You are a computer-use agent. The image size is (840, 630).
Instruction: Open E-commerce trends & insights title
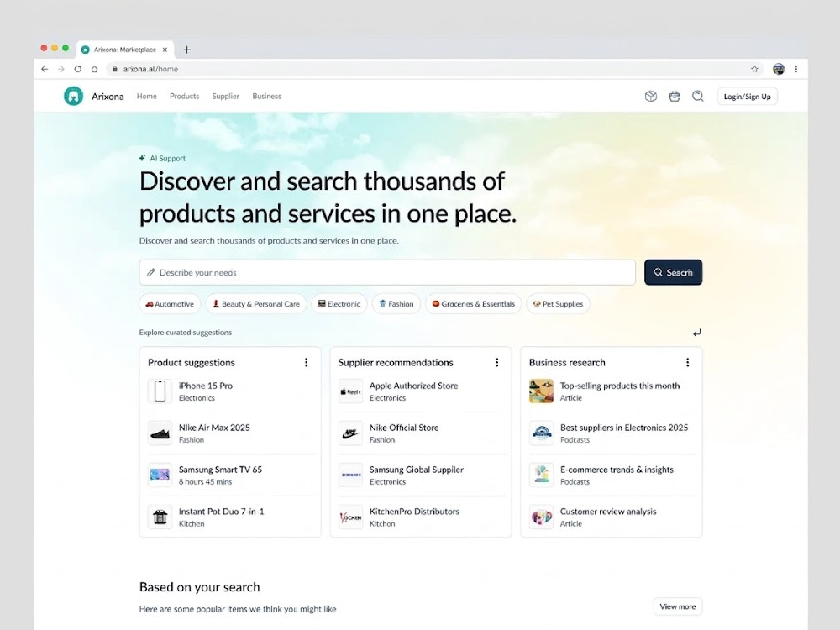coord(617,470)
